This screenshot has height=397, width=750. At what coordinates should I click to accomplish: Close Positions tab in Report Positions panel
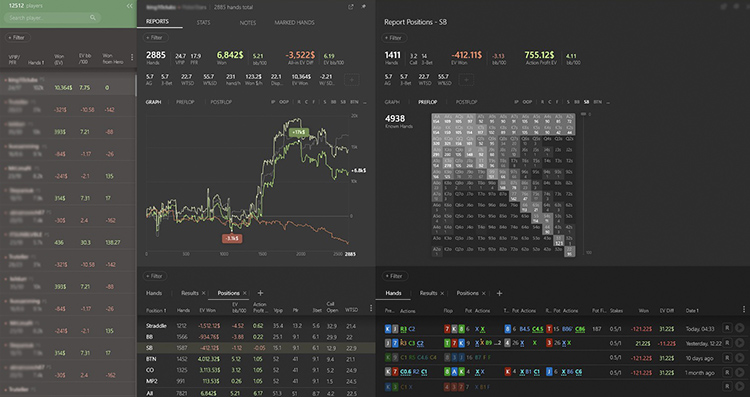click(483, 293)
